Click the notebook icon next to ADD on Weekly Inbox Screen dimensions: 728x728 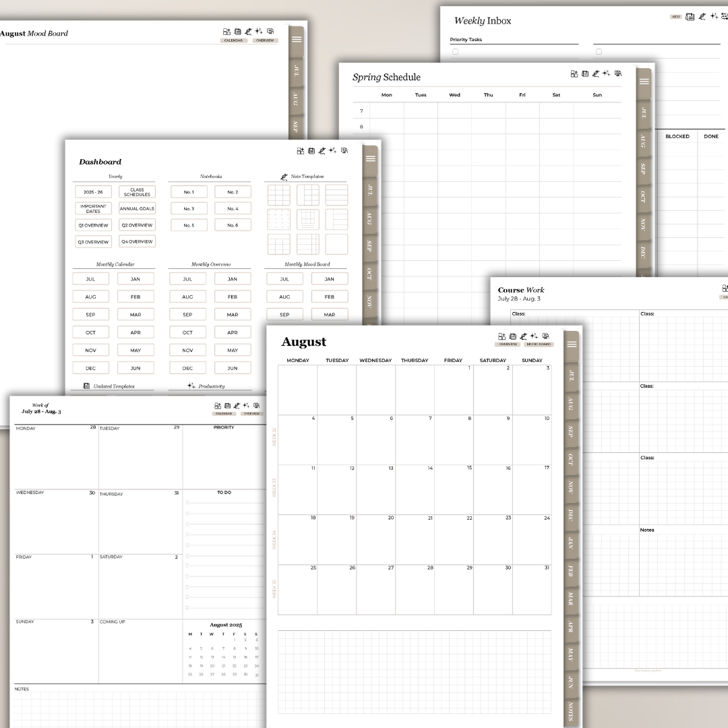[690, 16]
